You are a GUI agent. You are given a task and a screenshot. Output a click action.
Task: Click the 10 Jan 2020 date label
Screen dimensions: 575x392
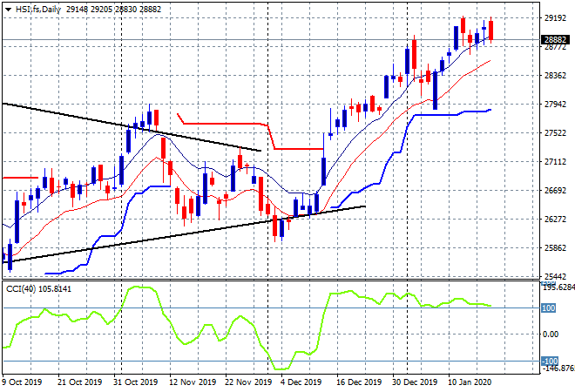point(470,382)
